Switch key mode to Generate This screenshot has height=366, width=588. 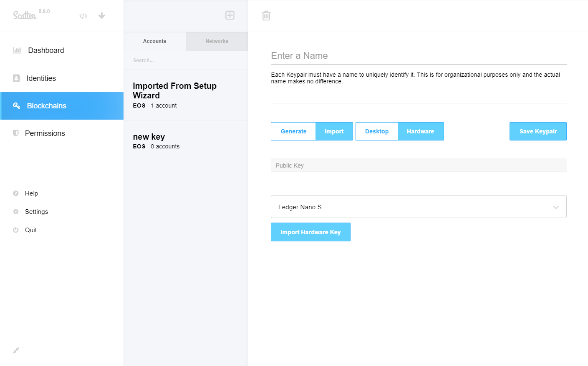293,131
